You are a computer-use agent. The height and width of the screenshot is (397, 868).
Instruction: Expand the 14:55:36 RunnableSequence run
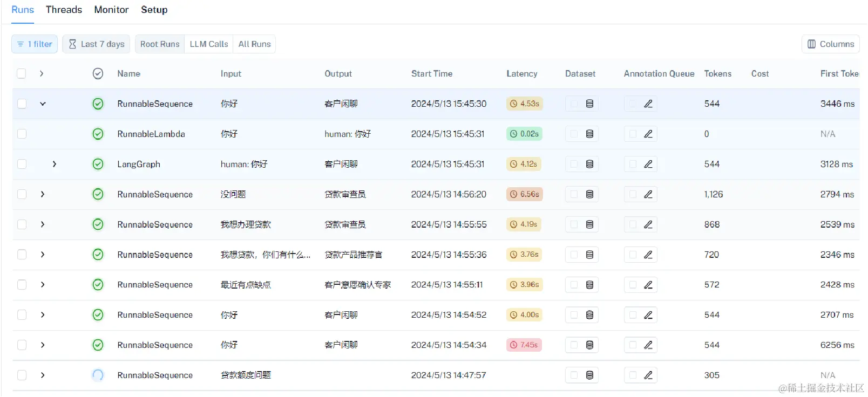[x=43, y=255]
